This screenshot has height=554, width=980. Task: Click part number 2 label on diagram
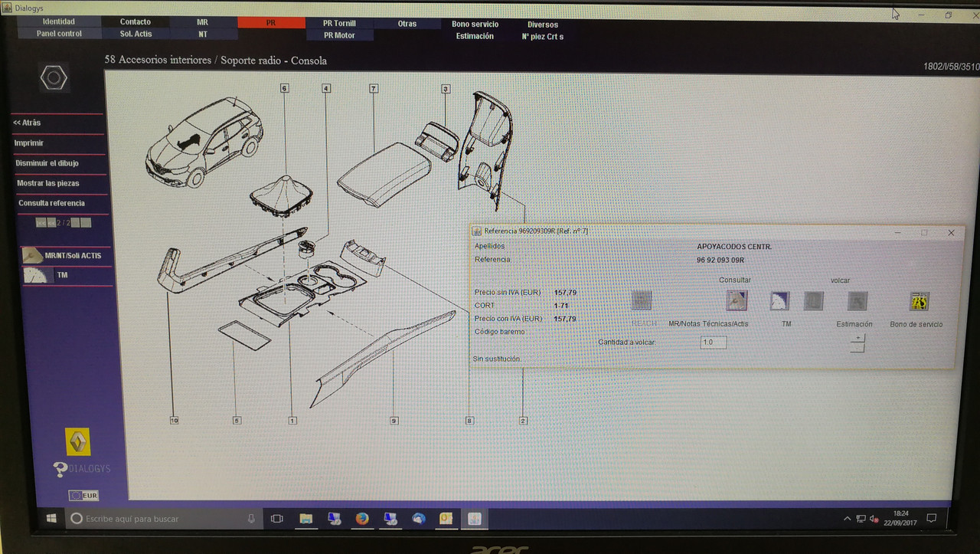tap(523, 420)
